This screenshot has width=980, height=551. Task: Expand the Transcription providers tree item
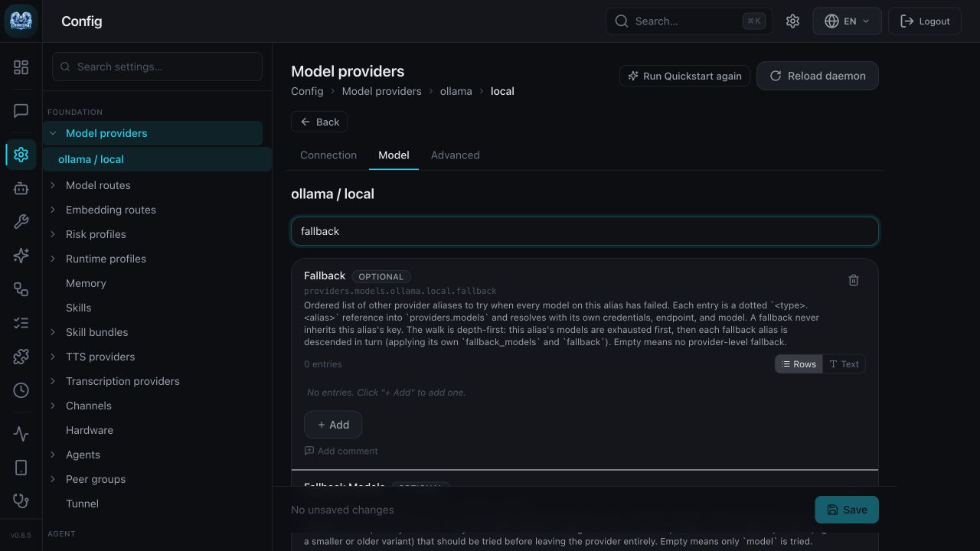(53, 381)
